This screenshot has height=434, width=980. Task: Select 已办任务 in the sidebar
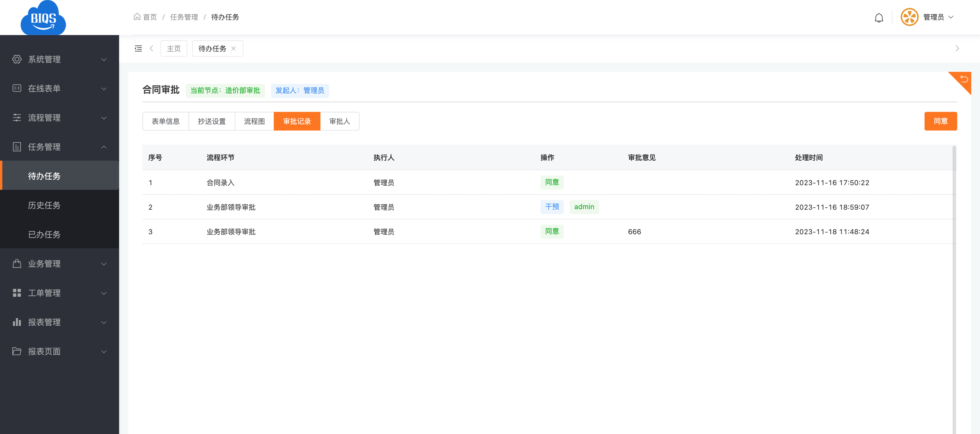coord(59,235)
